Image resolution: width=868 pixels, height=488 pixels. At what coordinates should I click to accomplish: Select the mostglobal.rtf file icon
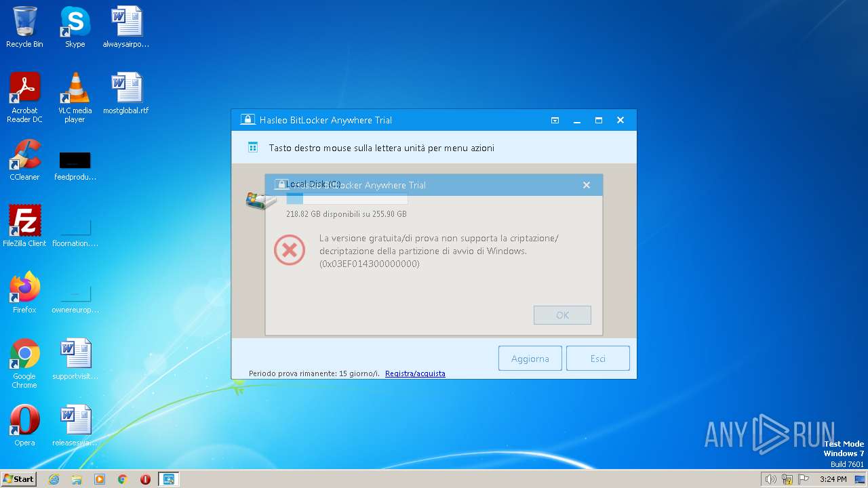pyautogui.click(x=126, y=94)
